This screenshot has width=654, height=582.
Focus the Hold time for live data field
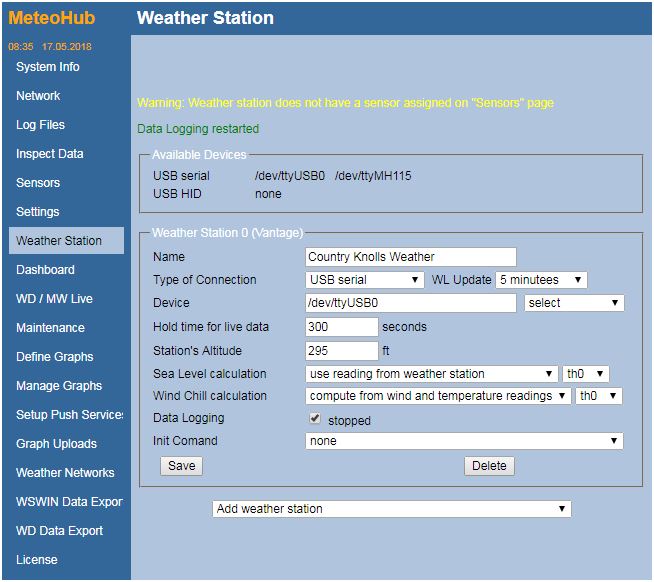point(342,327)
